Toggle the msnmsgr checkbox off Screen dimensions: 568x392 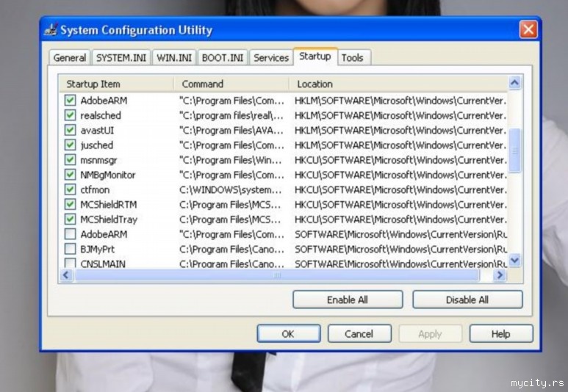70,159
